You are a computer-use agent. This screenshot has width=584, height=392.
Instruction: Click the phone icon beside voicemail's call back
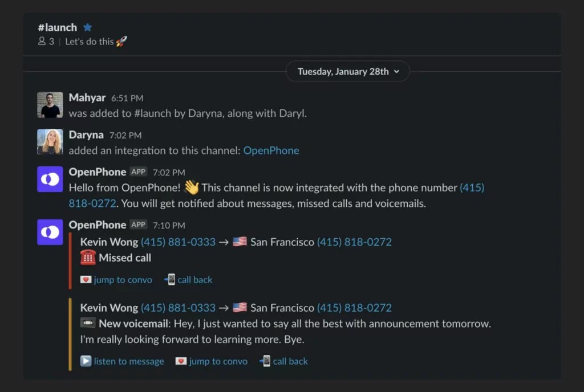266,361
